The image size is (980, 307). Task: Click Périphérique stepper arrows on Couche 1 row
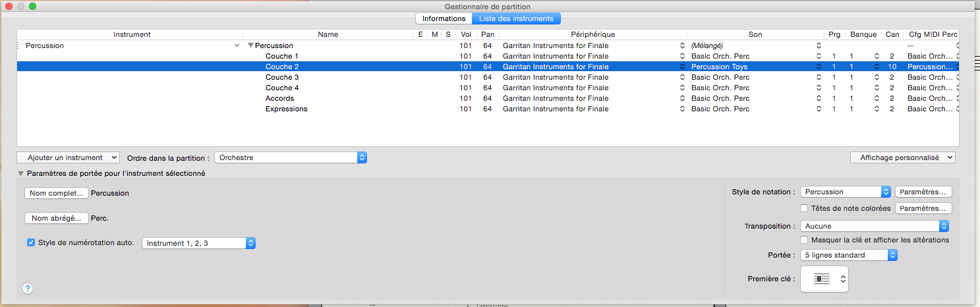(682, 56)
